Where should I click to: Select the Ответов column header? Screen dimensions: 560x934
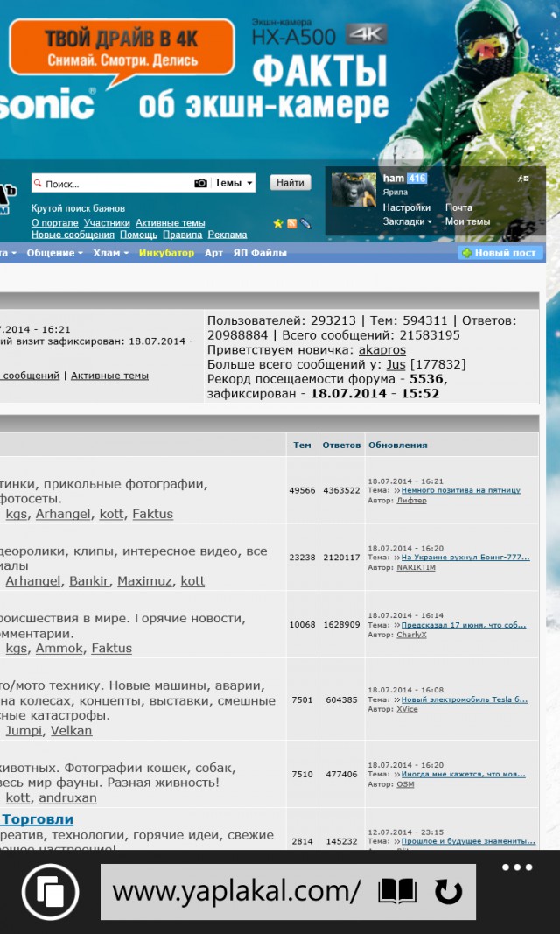pyautogui.click(x=341, y=445)
